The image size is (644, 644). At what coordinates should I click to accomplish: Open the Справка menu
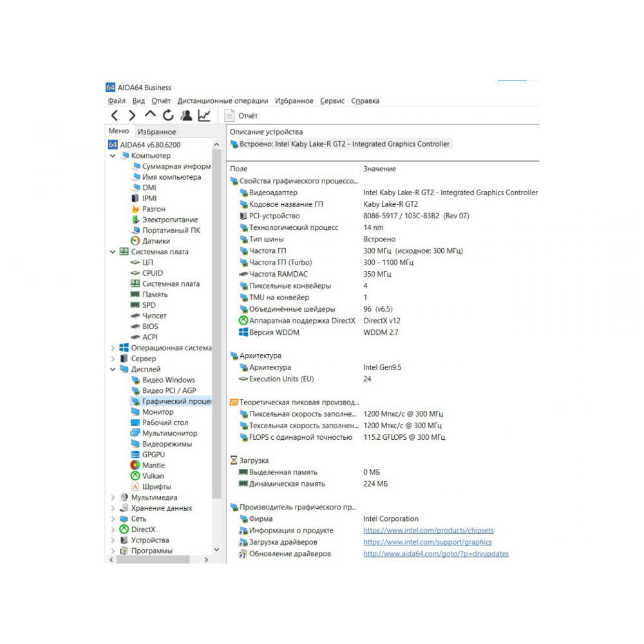point(365,100)
